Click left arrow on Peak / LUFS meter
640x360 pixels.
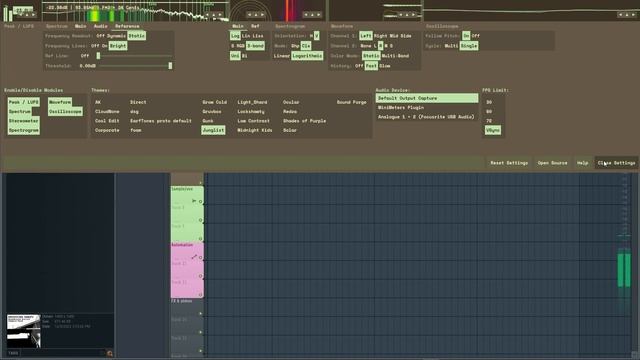coord(22,15)
